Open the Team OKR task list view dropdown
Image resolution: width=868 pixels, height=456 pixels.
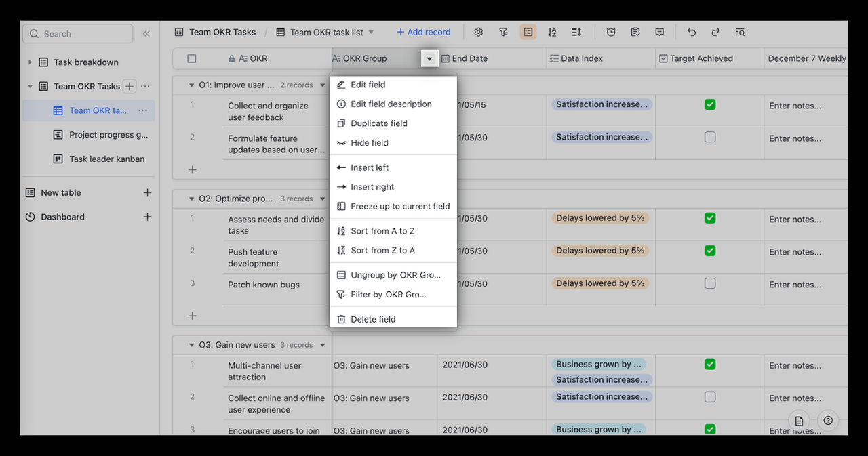click(x=371, y=33)
